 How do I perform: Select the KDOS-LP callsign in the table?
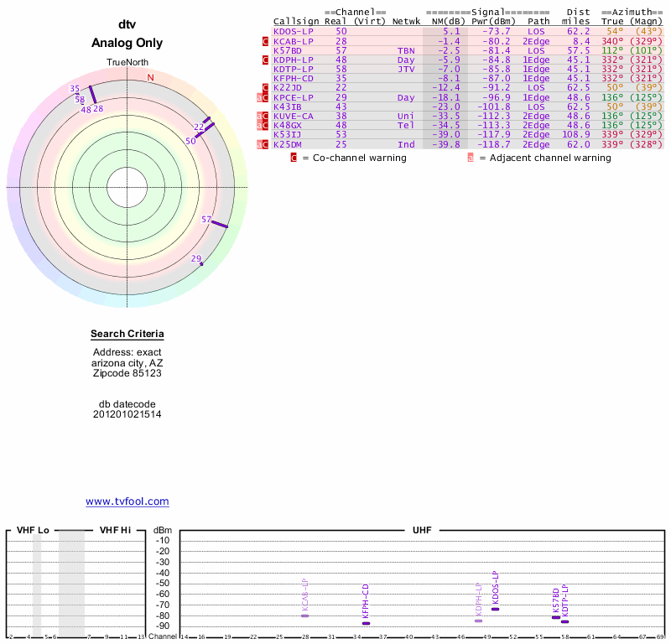294,31
